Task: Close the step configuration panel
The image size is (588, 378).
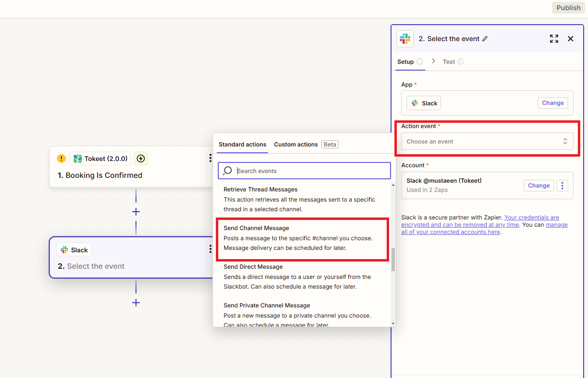Action: pos(571,39)
